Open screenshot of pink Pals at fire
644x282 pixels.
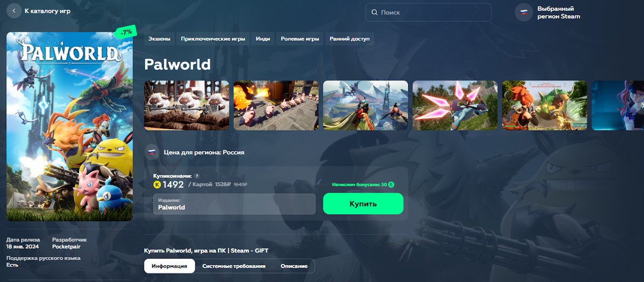[276, 105]
